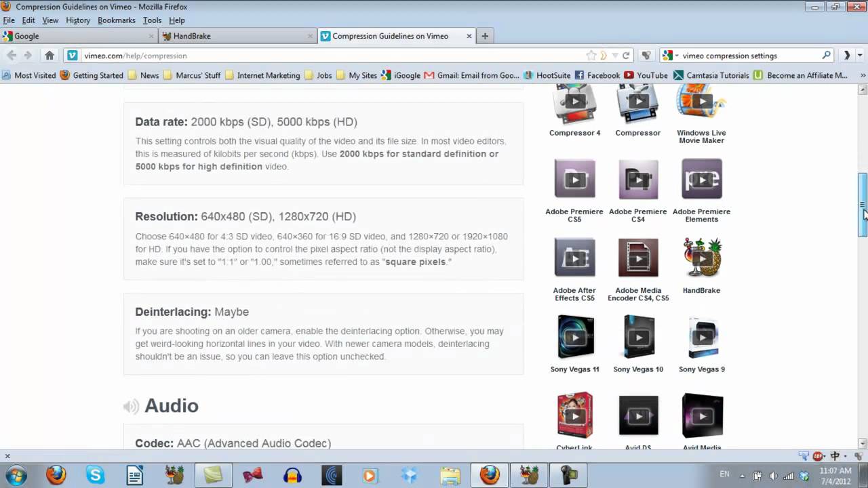
Task: Open the Adobe Premiere CS4 tutorial icon
Action: 638,179
